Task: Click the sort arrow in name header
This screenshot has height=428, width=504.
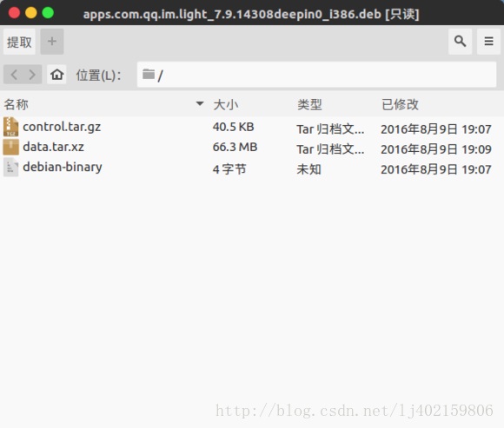Action: [200, 103]
